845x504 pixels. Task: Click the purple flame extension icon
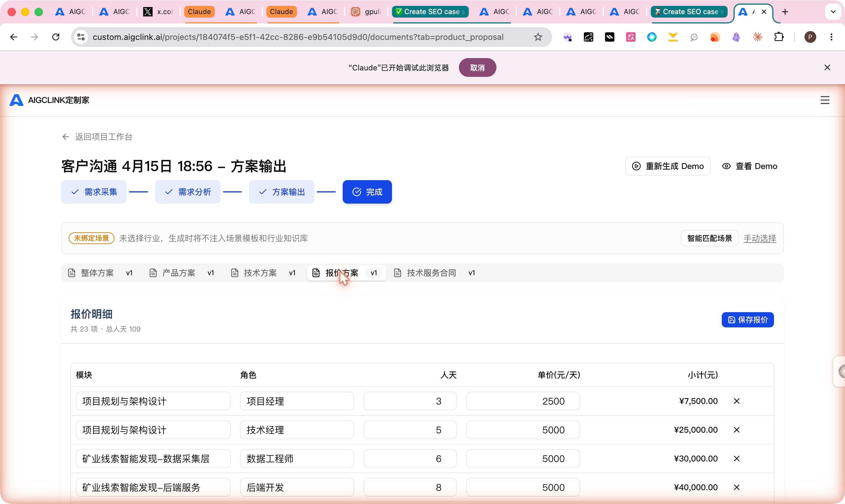tap(736, 37)
